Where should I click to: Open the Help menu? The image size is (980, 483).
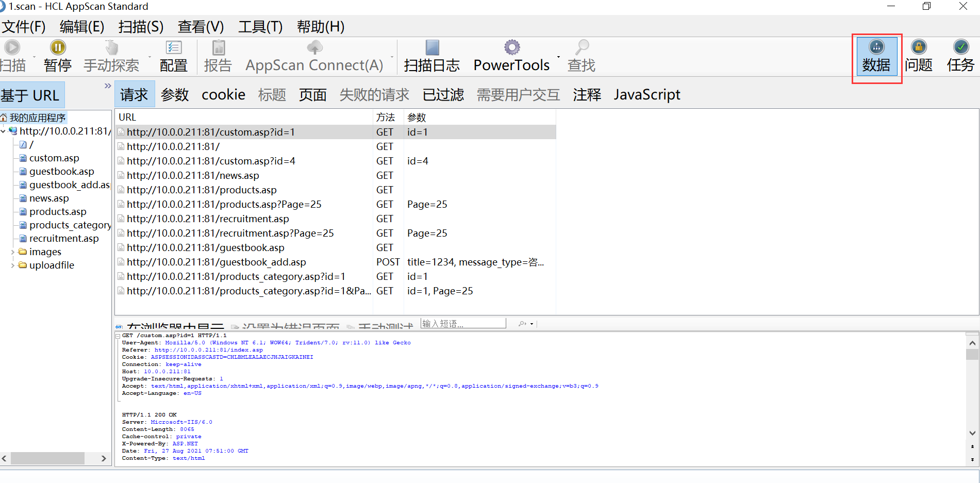[321, 26]
